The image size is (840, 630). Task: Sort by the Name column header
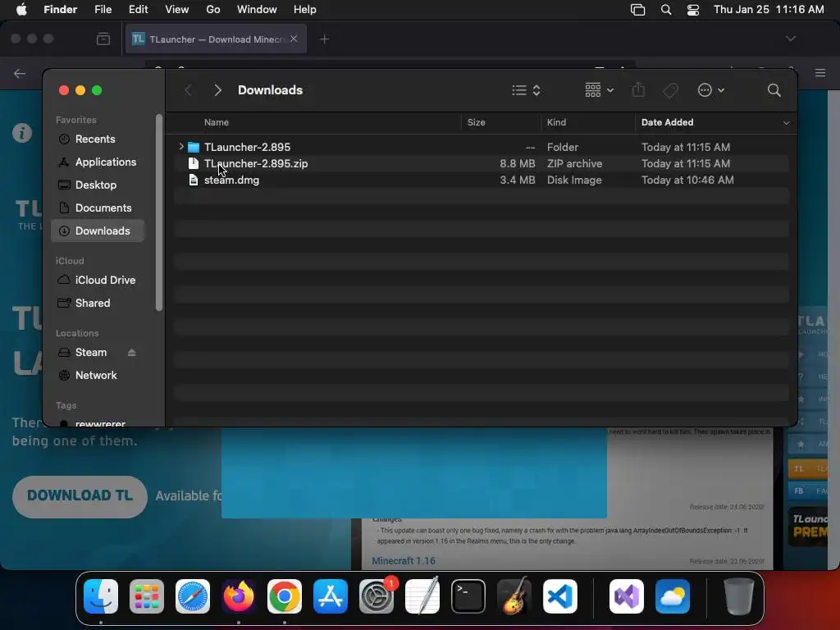[216, 123]
